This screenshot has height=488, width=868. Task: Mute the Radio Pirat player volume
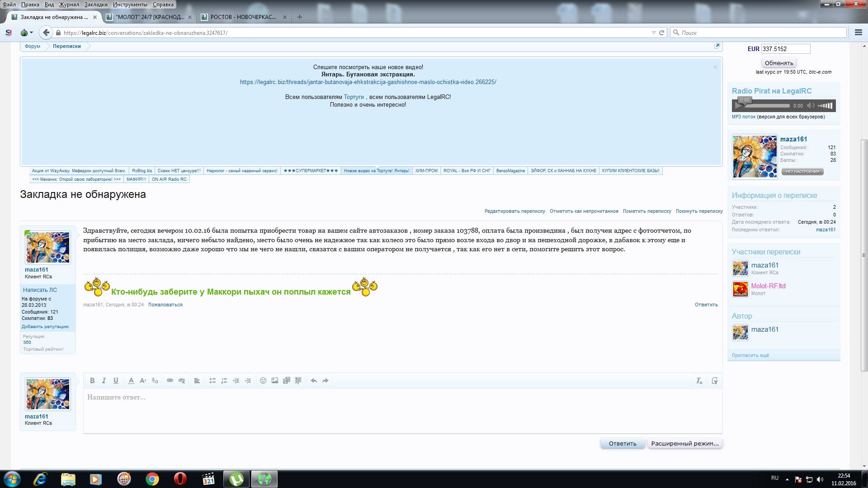pos(811,106)
